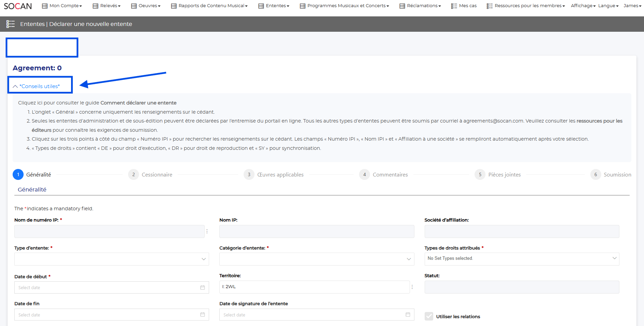Open the calendar icon in Date de début
Image resolution: width=644 pixels, height=326 pixels.
203,287
